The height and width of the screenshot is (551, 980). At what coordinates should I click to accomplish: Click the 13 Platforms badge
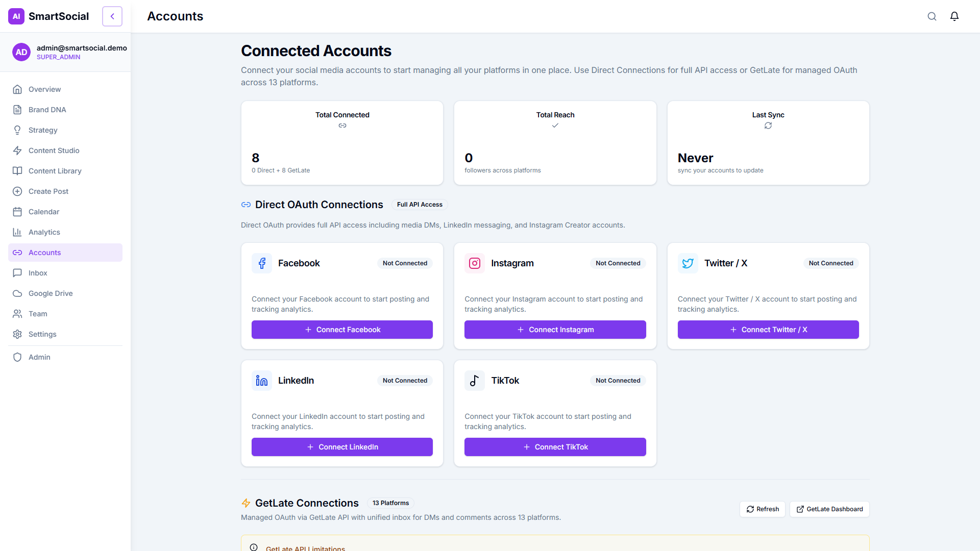390,503
